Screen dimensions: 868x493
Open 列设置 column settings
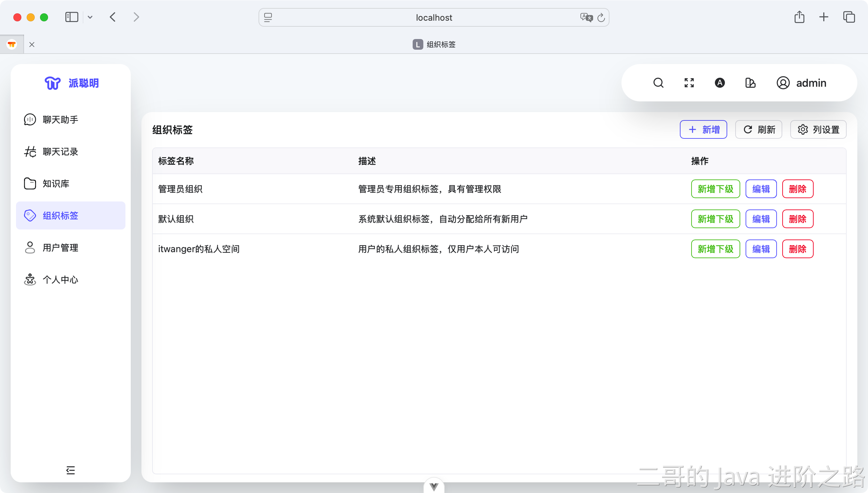pyautogui.click(x=818, y=129)
